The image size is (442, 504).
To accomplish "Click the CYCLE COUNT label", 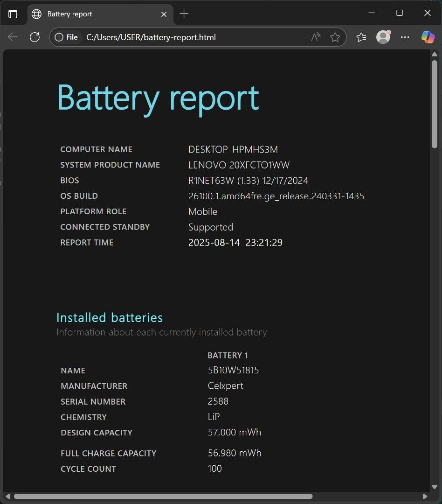I will pos(88,469).
